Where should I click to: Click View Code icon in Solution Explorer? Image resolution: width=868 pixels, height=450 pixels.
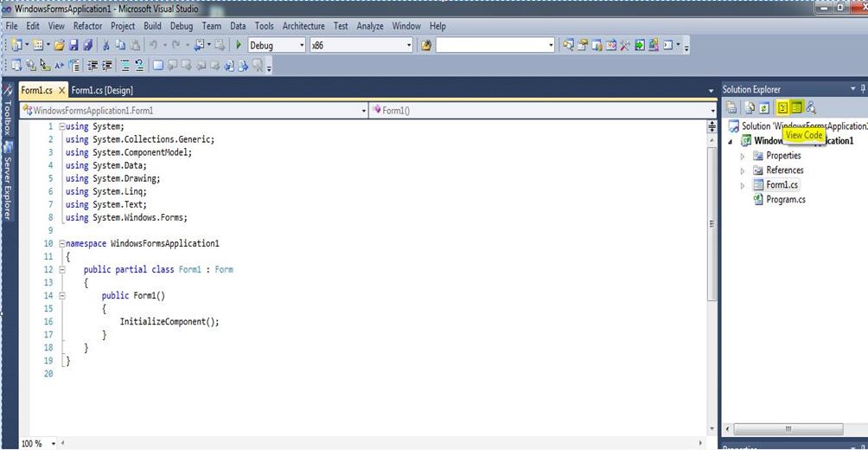[782, 107]
